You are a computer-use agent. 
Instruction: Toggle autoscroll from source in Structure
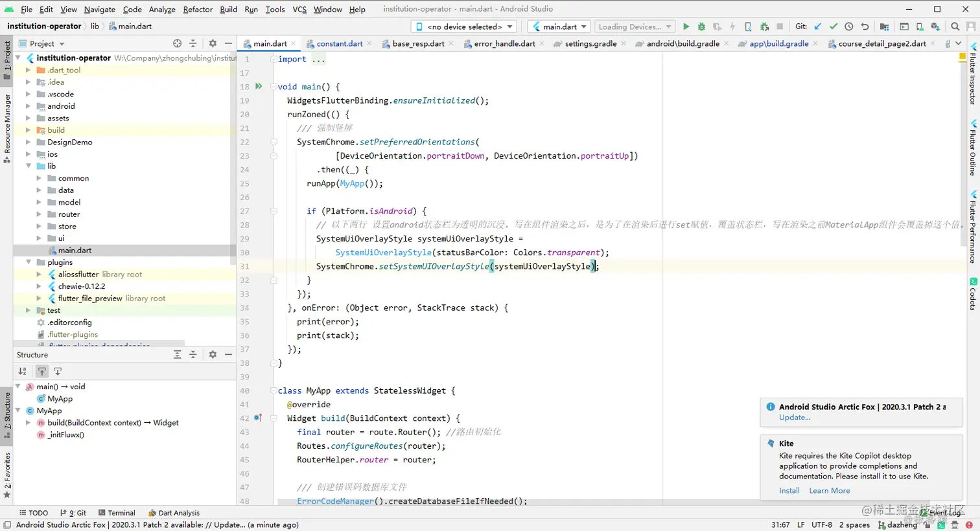click(58, 371)
